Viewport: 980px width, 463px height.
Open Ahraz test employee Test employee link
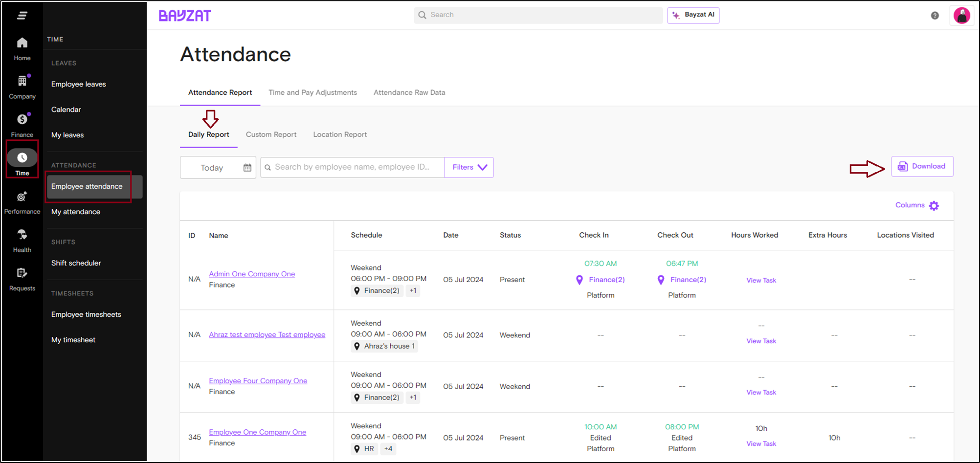pos(267,334)
